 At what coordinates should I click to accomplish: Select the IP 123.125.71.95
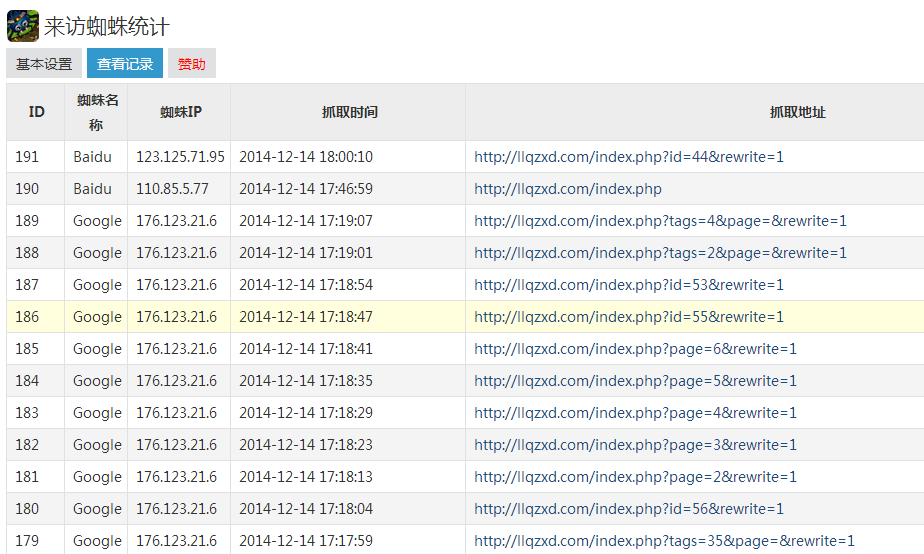pyautogui.click(x=180, y=157)
